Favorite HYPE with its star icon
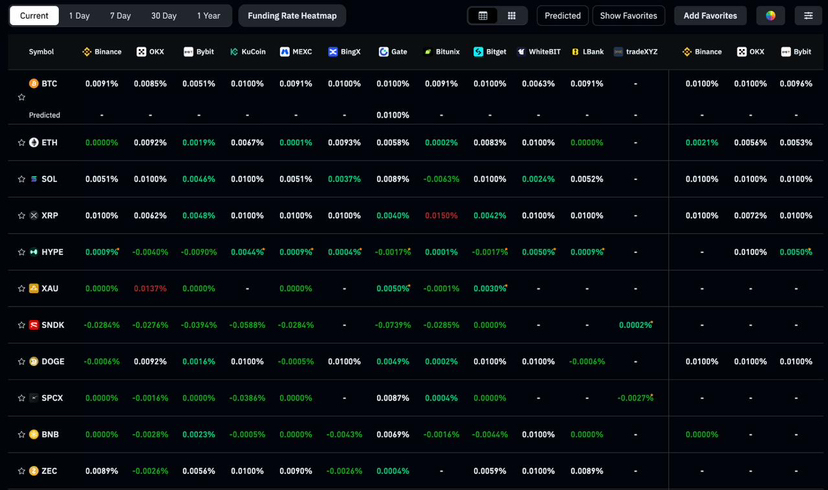Viewport: 828px width, 490px height. [22, 252]
